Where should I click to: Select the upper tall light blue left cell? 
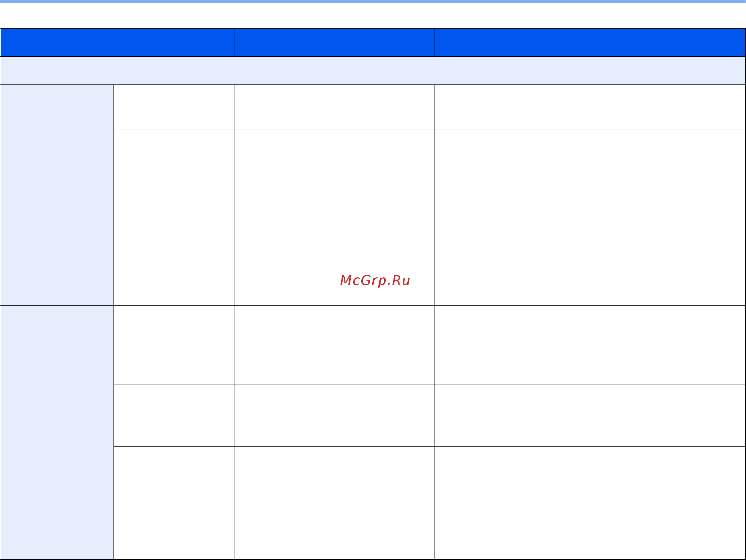(x=57, y=195)
